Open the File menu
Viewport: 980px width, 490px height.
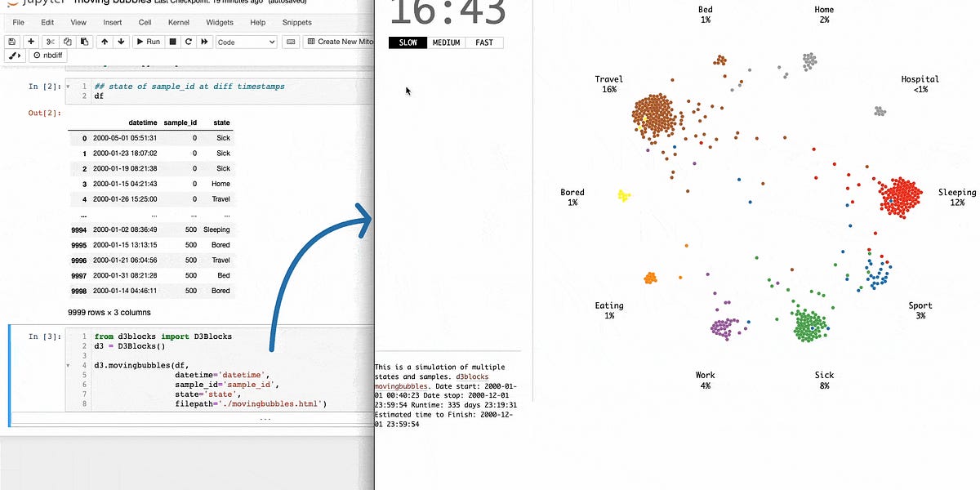pos(18,22)
